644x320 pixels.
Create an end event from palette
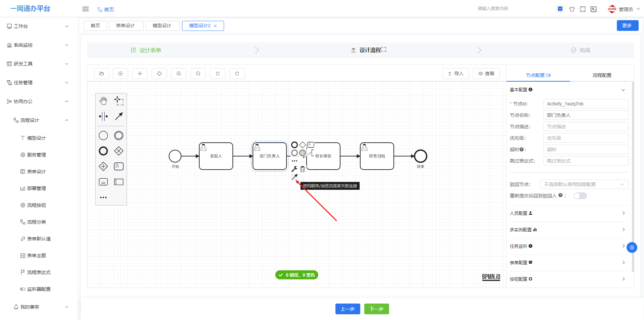(x=103, y=151)
